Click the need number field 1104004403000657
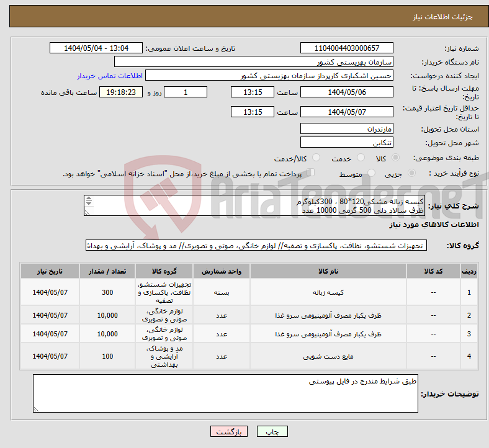The image size is (489, 448). 346,48
